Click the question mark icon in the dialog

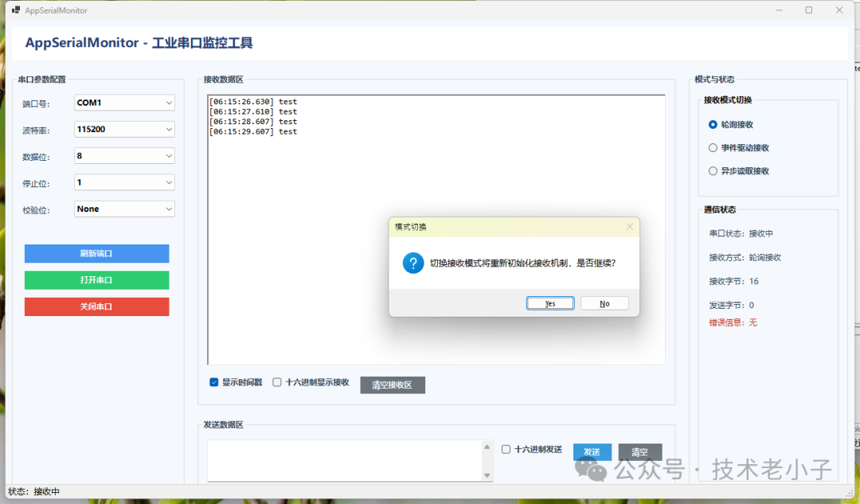point(412,263)
